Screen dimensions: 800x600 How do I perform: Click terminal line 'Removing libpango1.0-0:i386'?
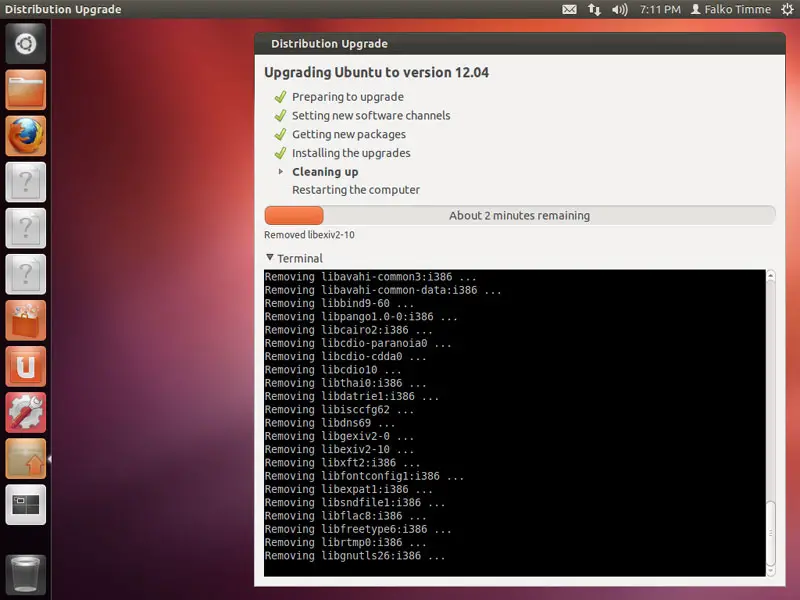(361, 316)
